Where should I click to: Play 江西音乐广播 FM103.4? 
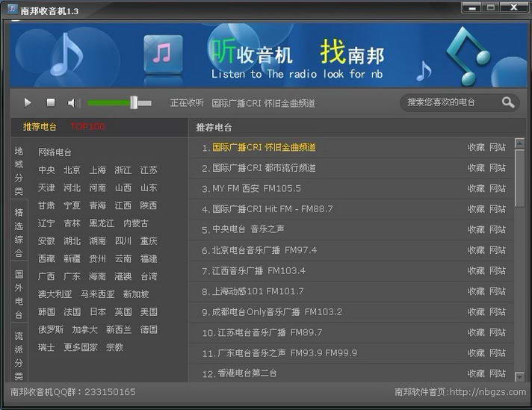(x=259, y=270)
